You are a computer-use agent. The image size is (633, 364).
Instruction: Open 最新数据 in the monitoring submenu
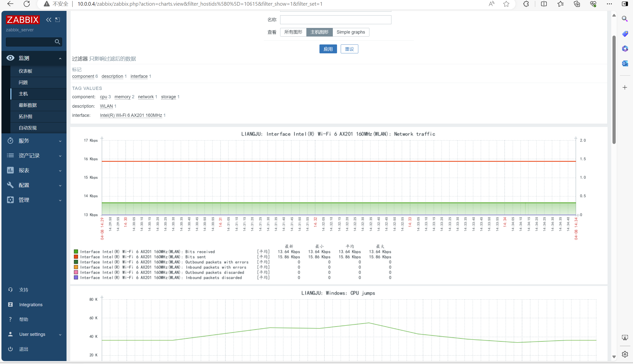(x=27, y=105)
